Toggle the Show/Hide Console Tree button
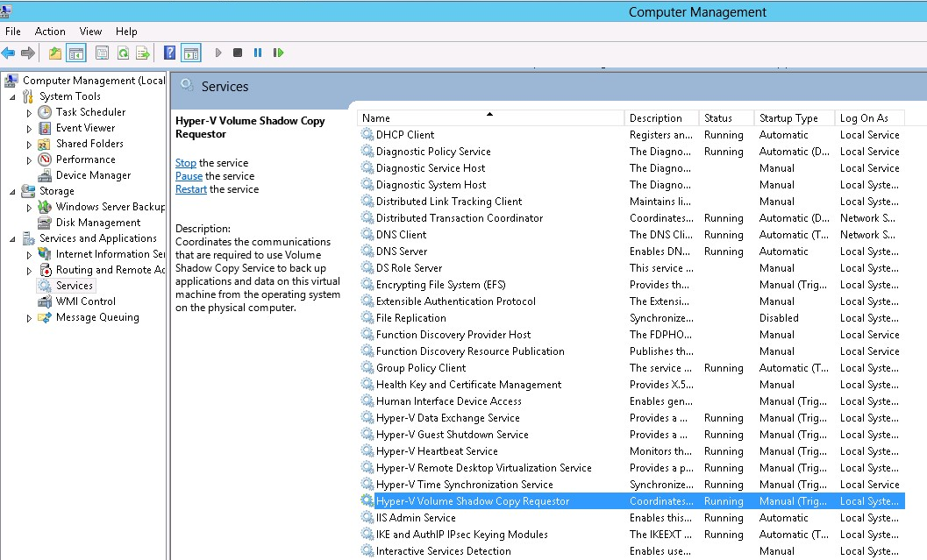The image size is (927, 560). tap(76, 53)
